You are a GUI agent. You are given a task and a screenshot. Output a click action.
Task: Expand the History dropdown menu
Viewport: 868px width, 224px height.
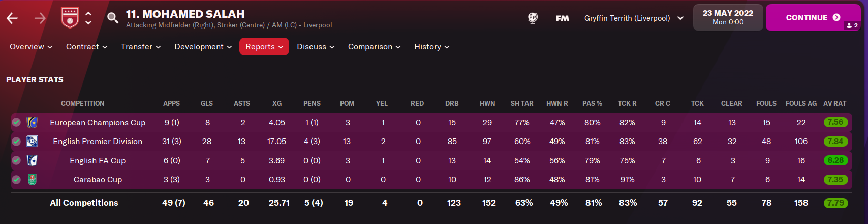(431, 47)
